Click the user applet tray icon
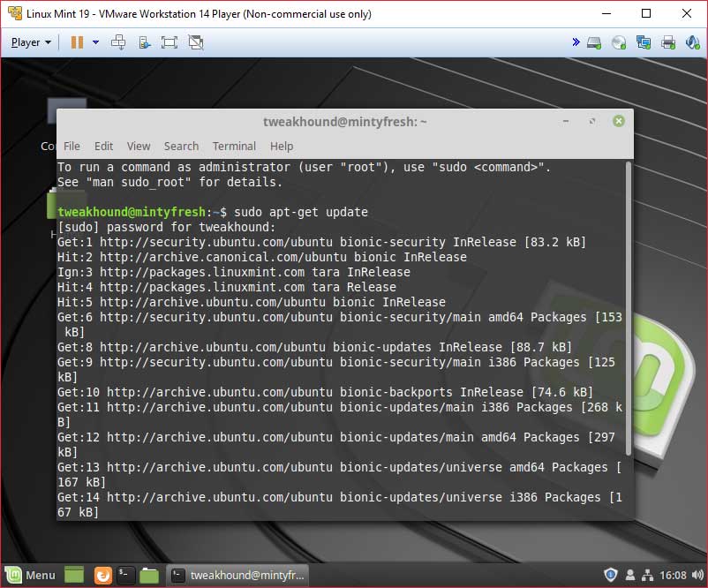This screenshot has height=588, width=708. tap(630, 575)
